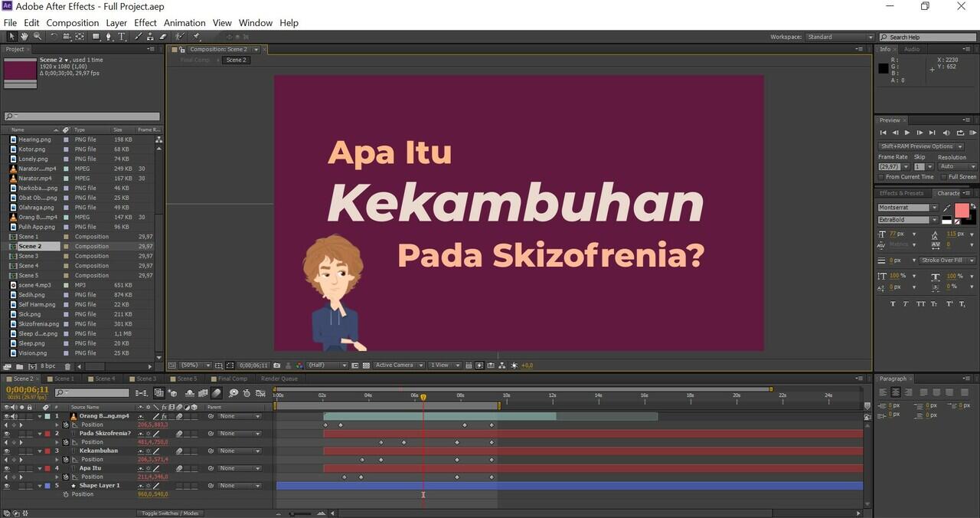This screenshot has width=980, height=518.
Task: Open the Active Camera view dropdown
Action: 399,366
